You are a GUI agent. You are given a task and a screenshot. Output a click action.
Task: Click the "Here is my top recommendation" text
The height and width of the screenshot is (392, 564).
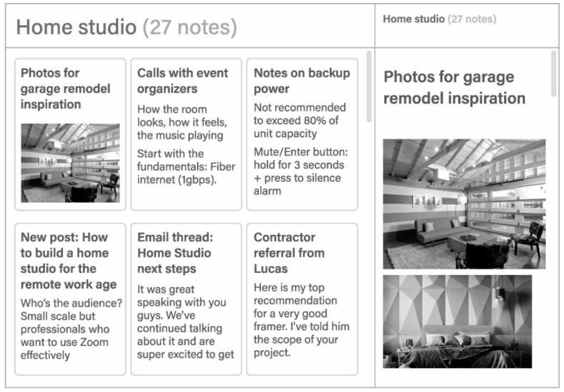301,320
